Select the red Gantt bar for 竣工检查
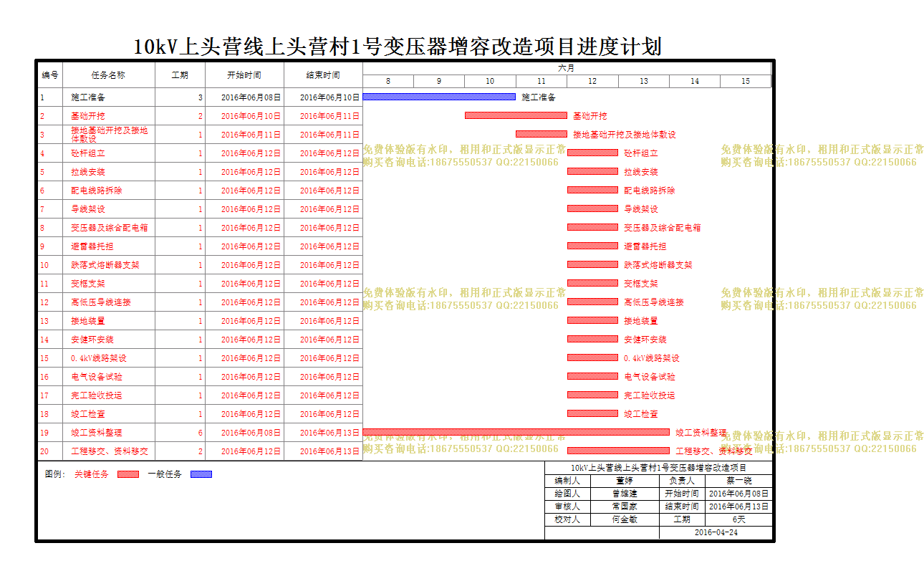Screen dimensions: 924x576 [592, 413]
